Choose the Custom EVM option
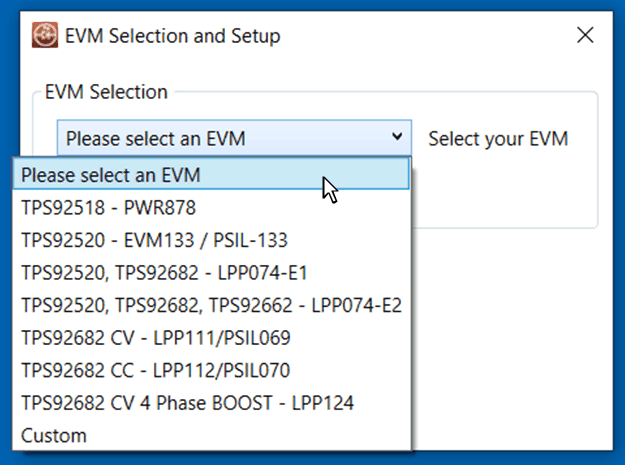Screen dimensions: 625x465 coord(54,436)
